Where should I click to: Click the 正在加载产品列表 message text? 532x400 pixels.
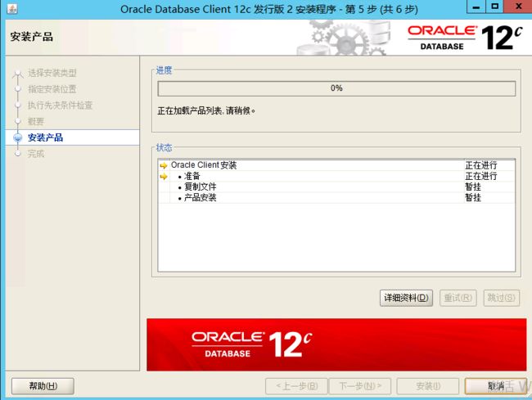tap(206, 111)
